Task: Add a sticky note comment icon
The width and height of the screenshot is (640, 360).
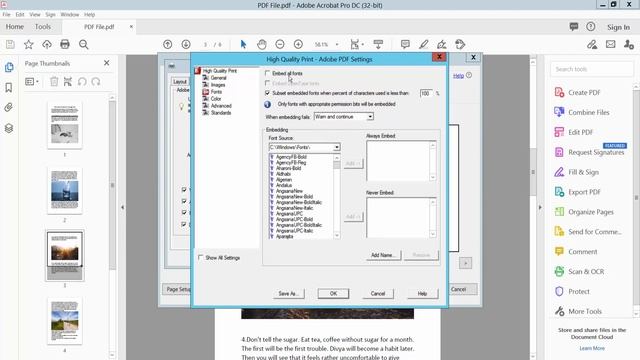Action: click(x=405, y=44)
